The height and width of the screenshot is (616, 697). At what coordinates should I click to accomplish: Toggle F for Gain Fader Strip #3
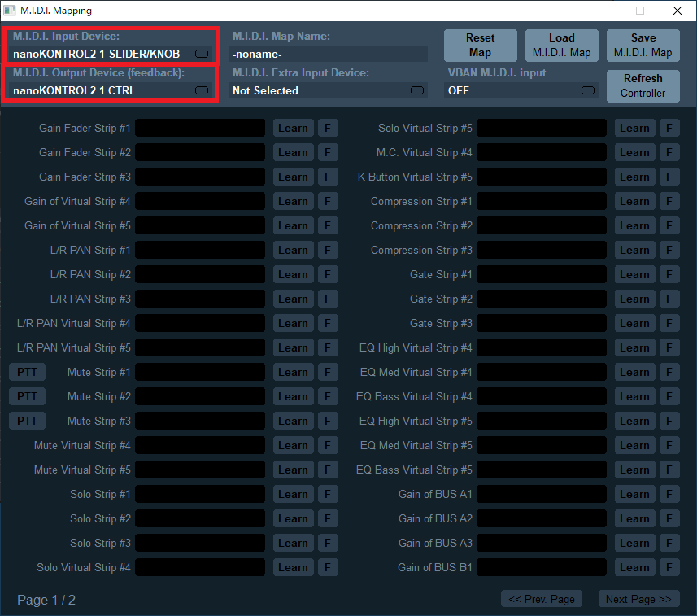click(x=328, y=177)
